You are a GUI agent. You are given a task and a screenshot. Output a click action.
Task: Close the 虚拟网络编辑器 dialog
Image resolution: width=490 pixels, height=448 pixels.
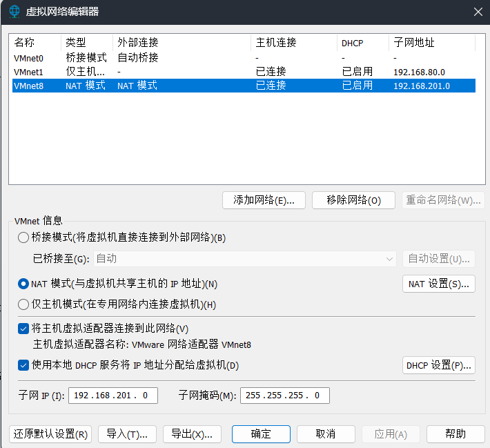pyautogui.click(x=478, y=11)
